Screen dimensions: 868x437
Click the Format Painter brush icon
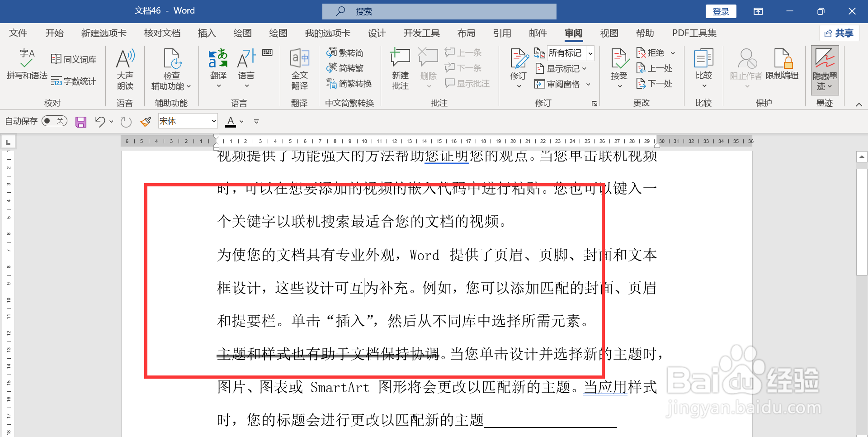click(146, 121)
